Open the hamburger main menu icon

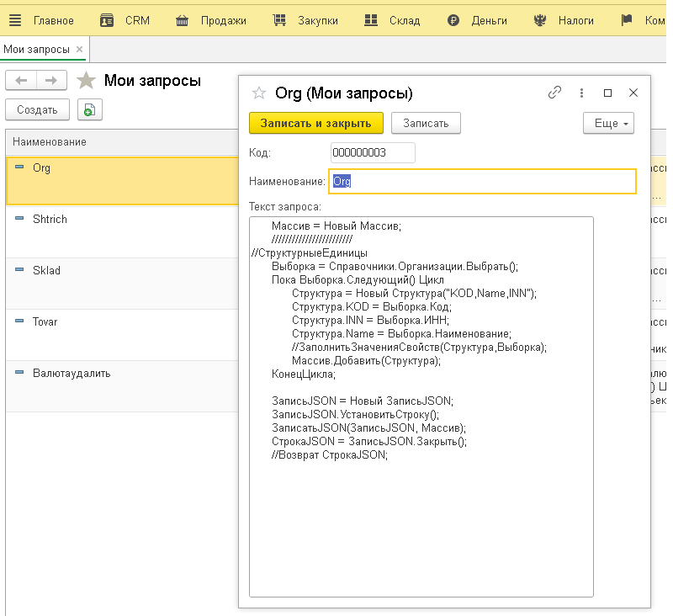coord(15,20)
